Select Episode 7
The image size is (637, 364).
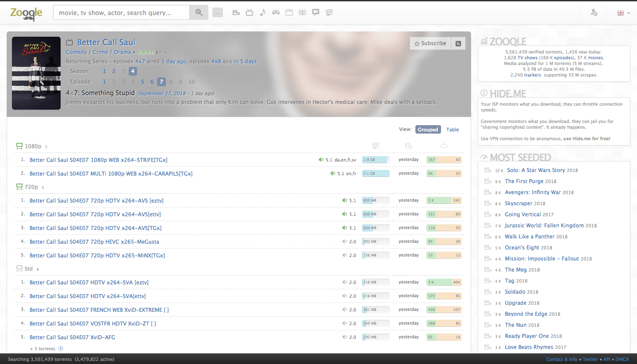click(161, 82)
